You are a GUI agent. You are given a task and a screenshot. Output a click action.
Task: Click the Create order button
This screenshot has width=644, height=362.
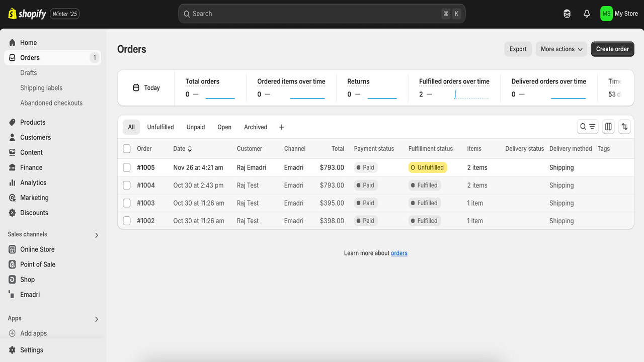[612, 49]
